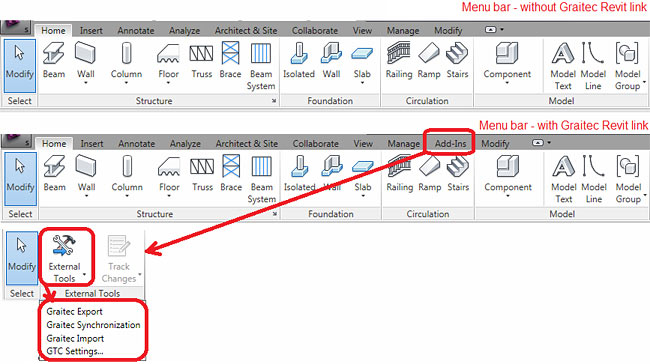Toggle ribbon minimize button in ribbon without Add-Ins
Viewport: 650px width, 364px height.
pyautogui.click(x=491, y=30)
